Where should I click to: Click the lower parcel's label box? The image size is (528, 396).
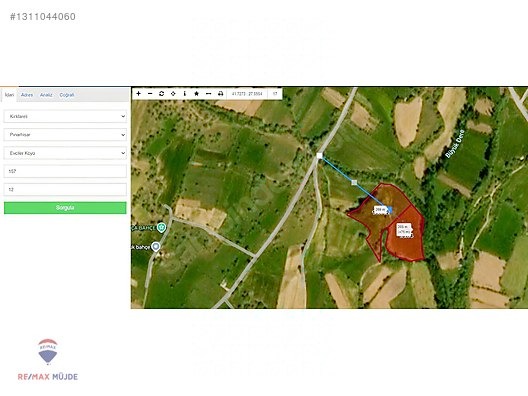click(404, 230)
